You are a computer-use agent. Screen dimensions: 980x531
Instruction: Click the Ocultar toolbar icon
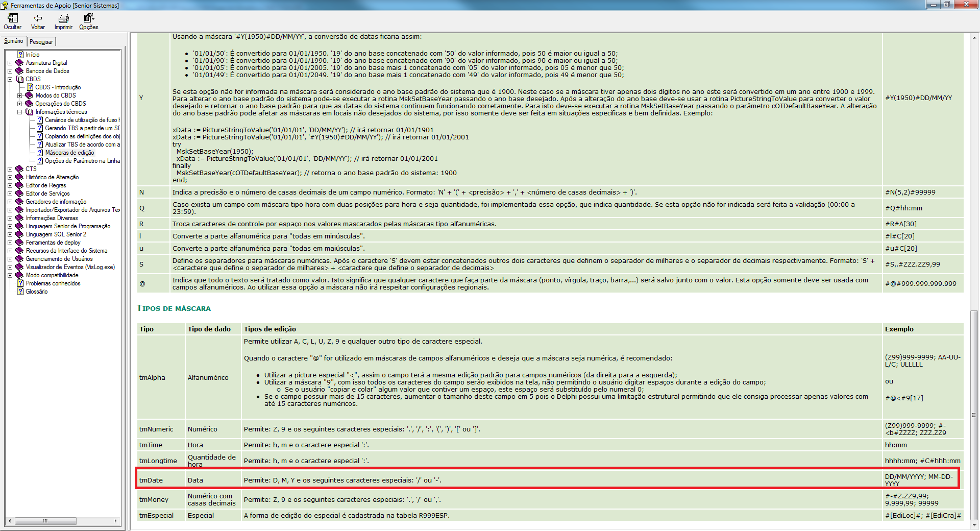pyautogui.click(x=12, y=18)
